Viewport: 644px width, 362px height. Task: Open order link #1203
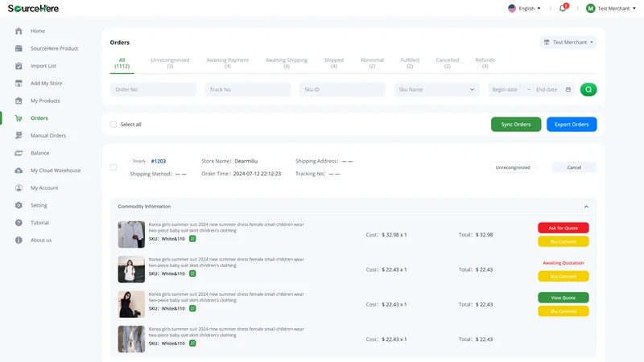click(159, 162)
